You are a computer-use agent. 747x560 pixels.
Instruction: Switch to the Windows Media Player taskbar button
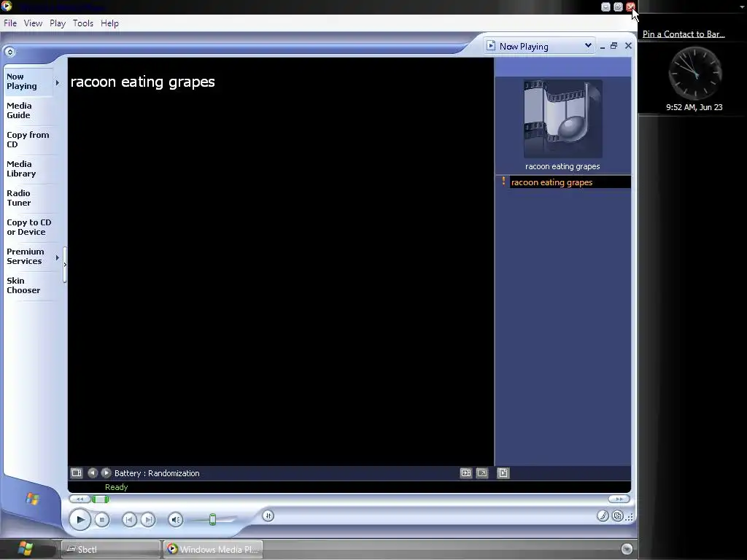click(212, 549)
